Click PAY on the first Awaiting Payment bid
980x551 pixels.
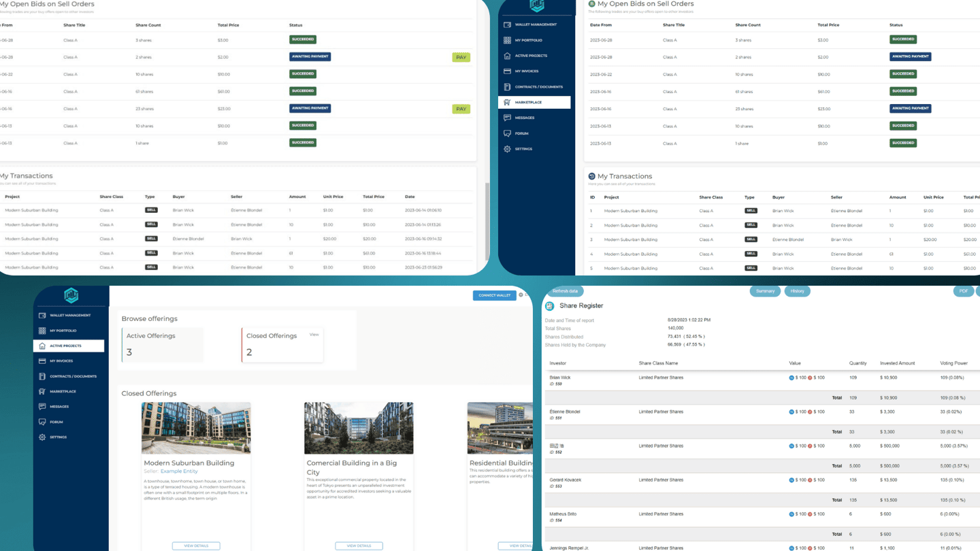461,57
